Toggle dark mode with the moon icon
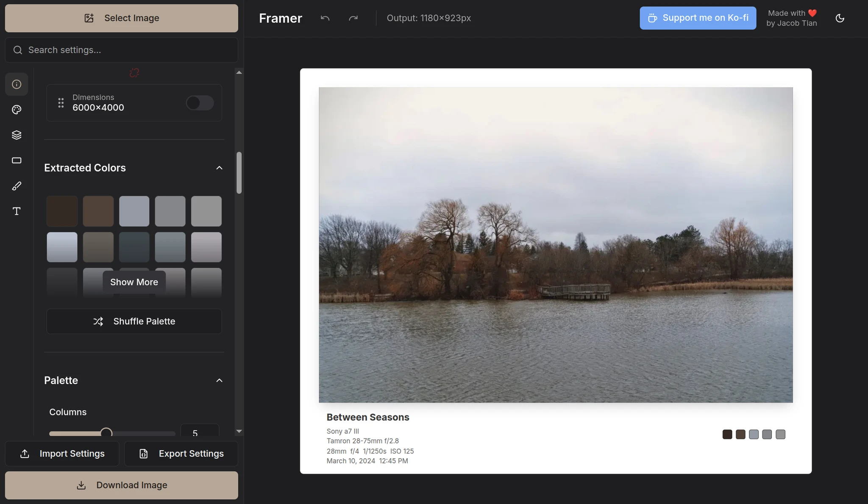This screenshot has height=504, width=868. [x=840, y=18]
